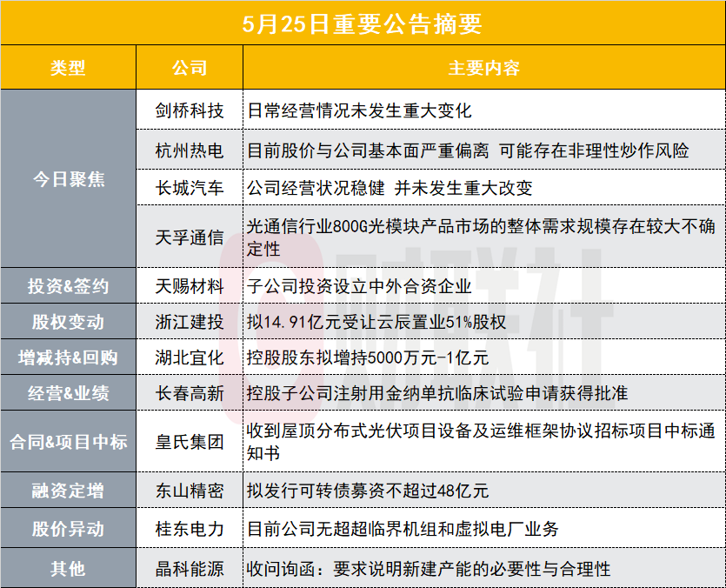Click text about 屋顶分布式光伏项目中标

pyautogui.click(x=481, y=442)
